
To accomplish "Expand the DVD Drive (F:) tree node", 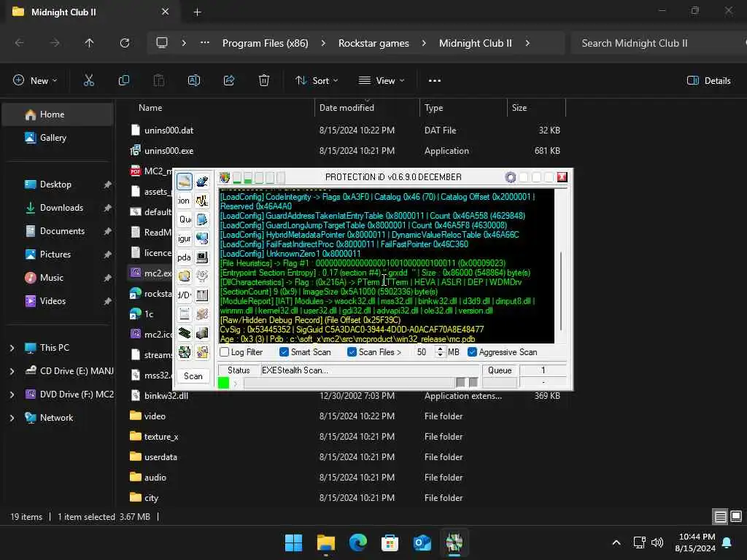I will 12,394.
